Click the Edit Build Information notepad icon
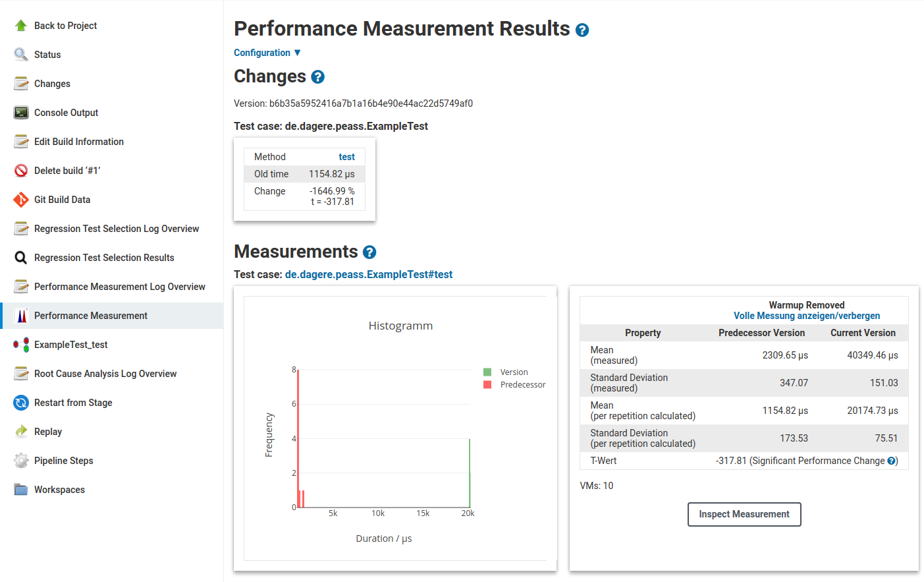Viewport: 924px width, 582px height. [x=21, y=142]
